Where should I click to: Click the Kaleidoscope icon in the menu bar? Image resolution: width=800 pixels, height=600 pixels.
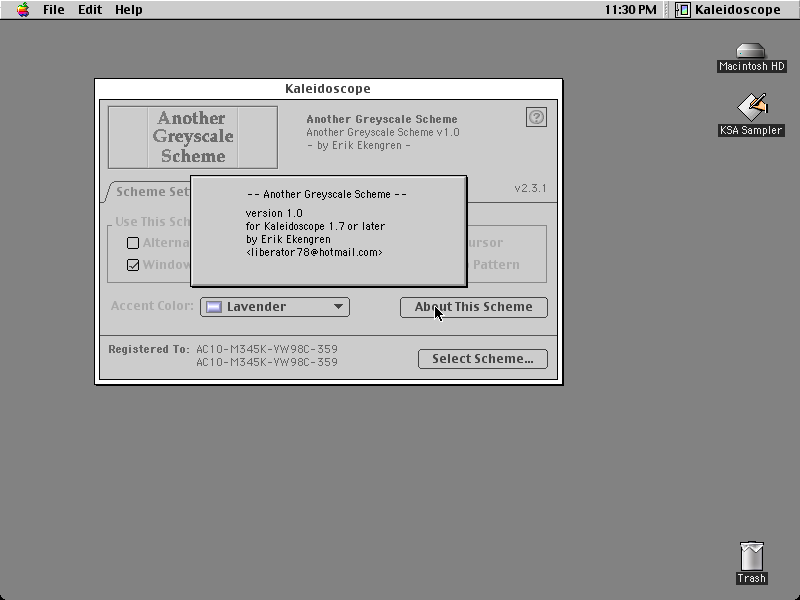[683, 10]
